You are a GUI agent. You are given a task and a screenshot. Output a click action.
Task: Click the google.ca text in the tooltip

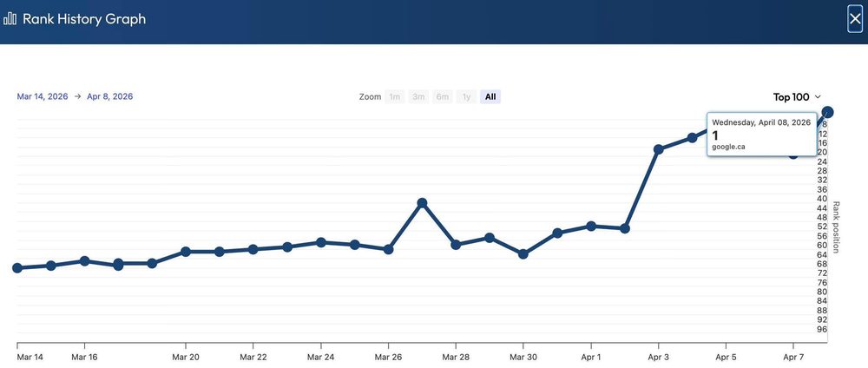[x=728, y=147]
